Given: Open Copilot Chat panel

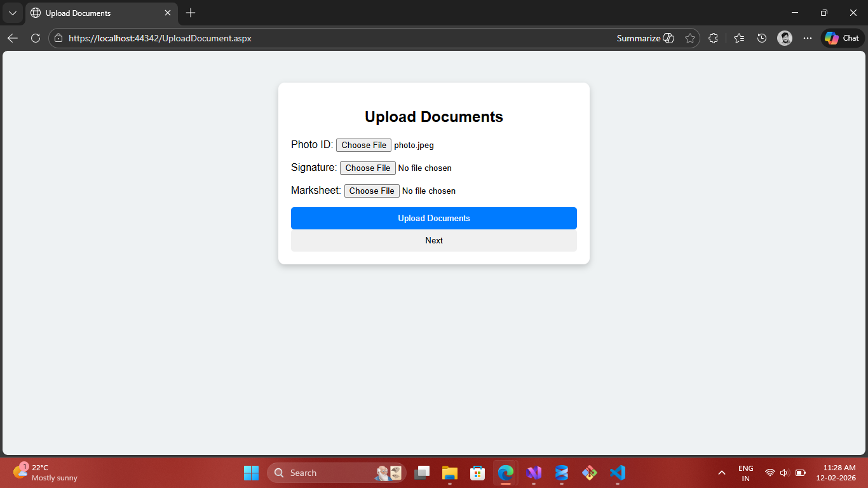Looking at the screenshot, I should pos(843,38).
